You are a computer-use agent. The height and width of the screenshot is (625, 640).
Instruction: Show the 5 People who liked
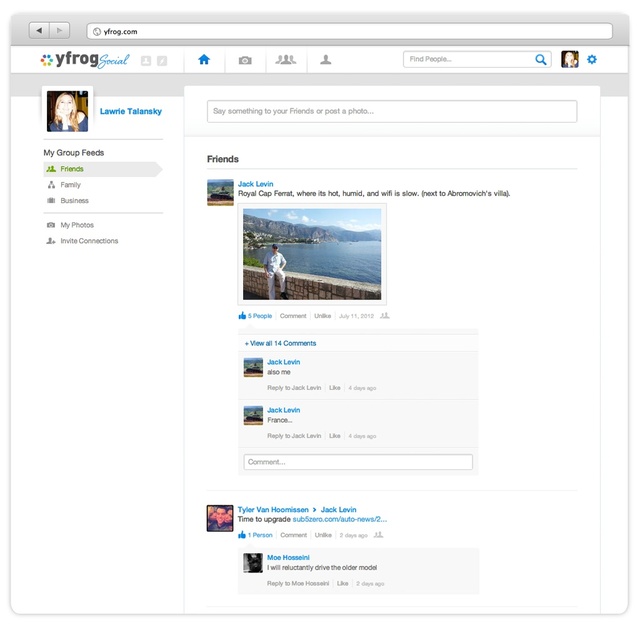260,316
